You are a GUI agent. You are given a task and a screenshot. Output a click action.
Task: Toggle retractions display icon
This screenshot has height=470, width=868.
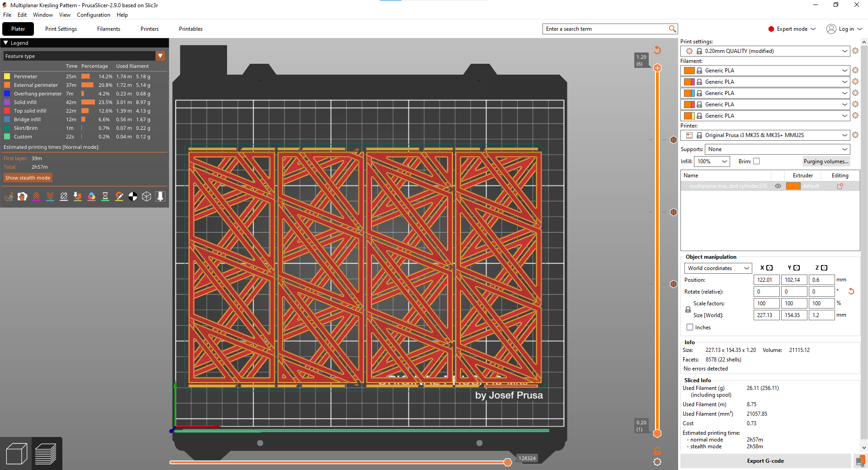click(x=36, y=196)
